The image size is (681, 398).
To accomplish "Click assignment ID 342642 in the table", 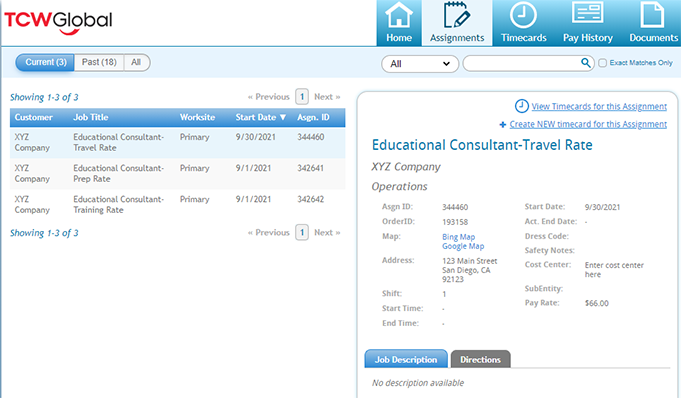I will click(311, 199).
